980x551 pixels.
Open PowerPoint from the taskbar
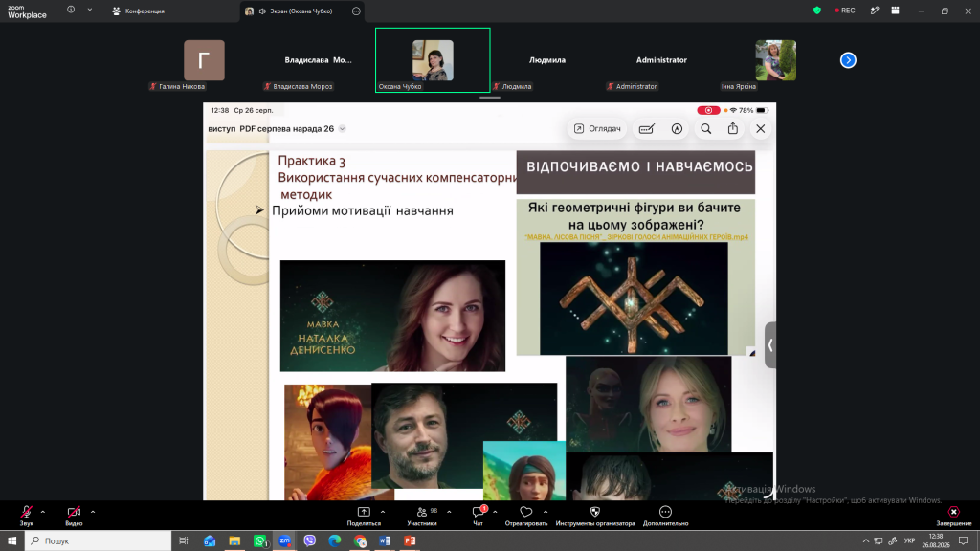410,540
